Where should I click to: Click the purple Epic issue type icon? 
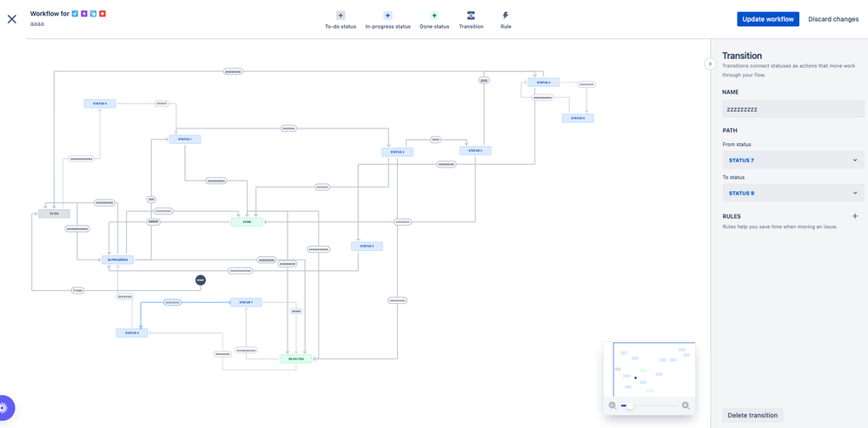pos(84,13)
